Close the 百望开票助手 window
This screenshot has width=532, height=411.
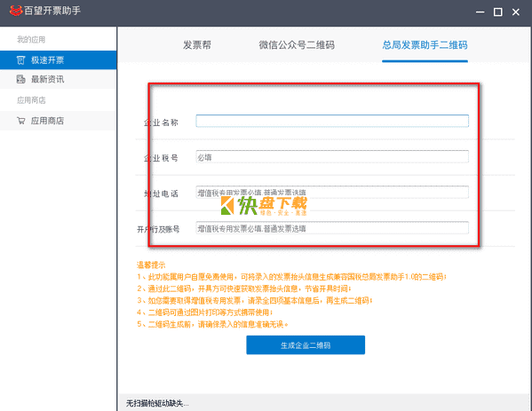(x=516, y=12)
